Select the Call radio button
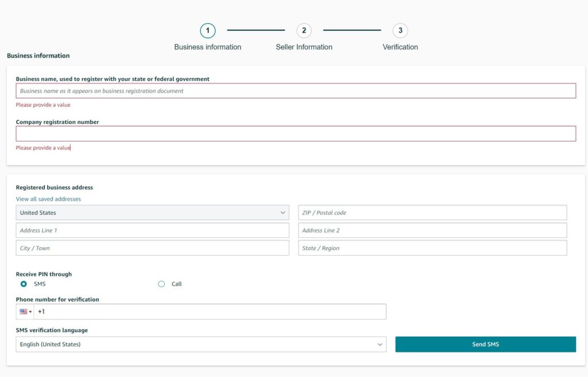The image size is (588, 377). (161, 283)
